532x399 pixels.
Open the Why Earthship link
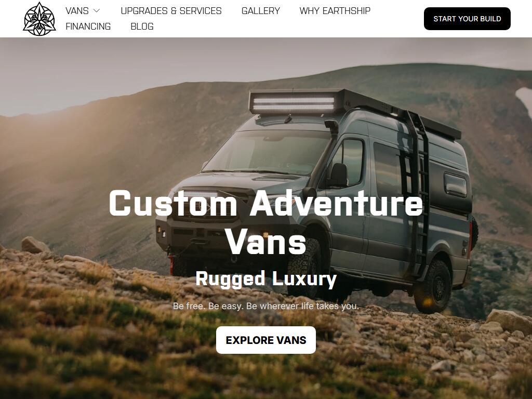335,11
